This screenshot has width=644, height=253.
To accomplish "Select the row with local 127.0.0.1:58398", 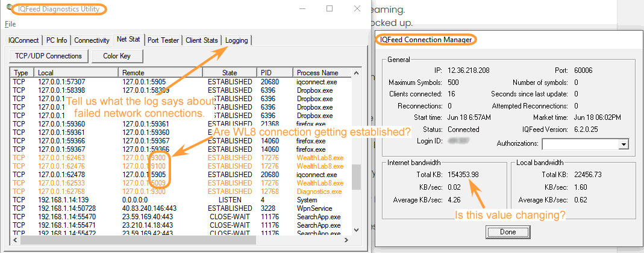I will click(x=181, y=90).
